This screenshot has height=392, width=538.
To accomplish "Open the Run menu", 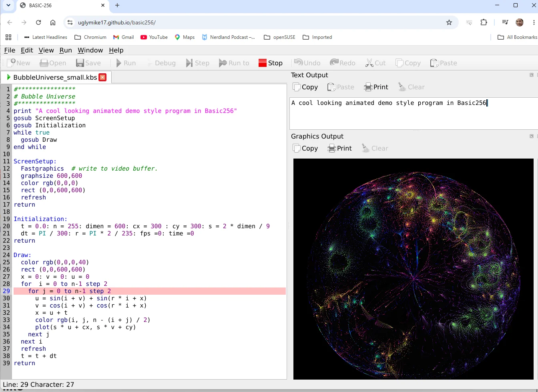I will click(66, 50).
